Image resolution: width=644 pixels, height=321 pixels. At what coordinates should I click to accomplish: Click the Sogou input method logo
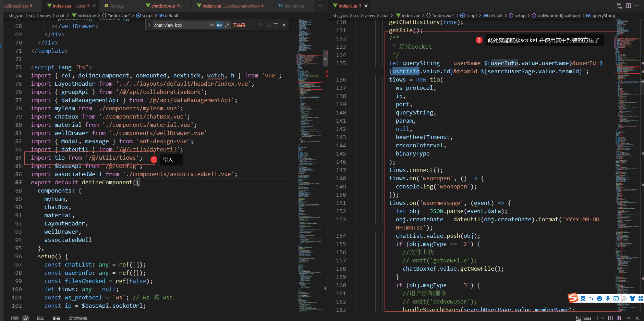573,298
